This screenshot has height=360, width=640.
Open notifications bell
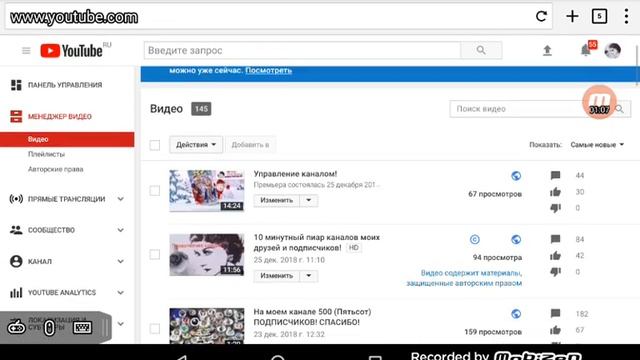point(586,51)
